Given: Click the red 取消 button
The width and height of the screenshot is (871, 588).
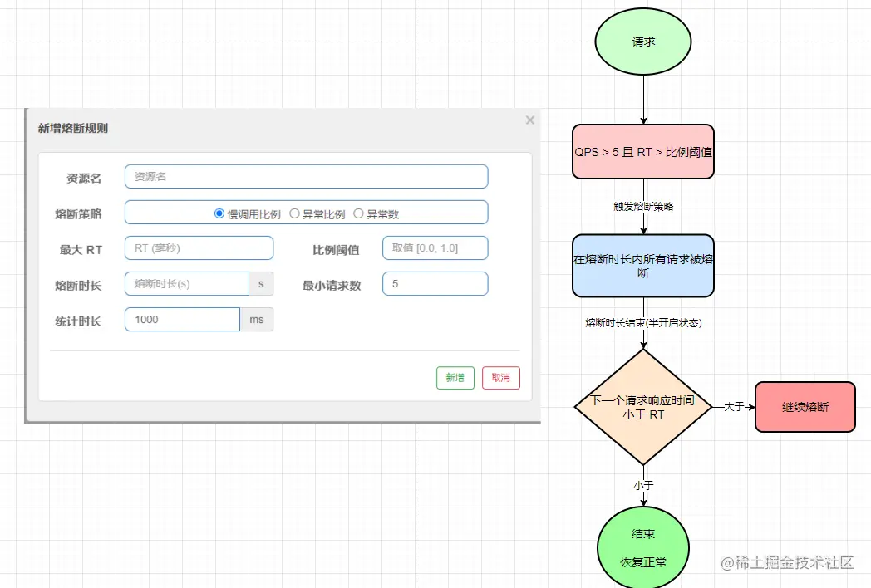Looking at the screenshot, I should tap(500, 378).
